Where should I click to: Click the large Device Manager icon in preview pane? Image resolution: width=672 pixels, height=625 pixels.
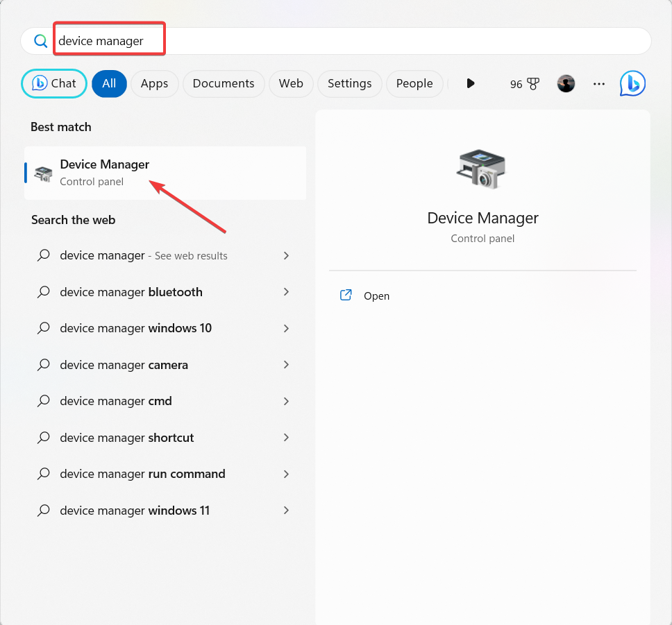(481, 169)
